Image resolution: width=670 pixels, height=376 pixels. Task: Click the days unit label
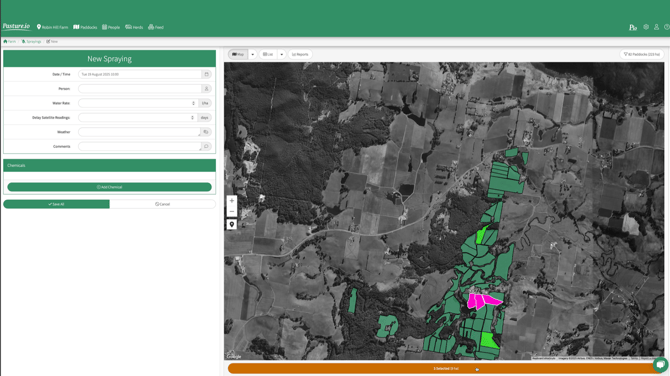pyautogui.click(x=205, y=118)
